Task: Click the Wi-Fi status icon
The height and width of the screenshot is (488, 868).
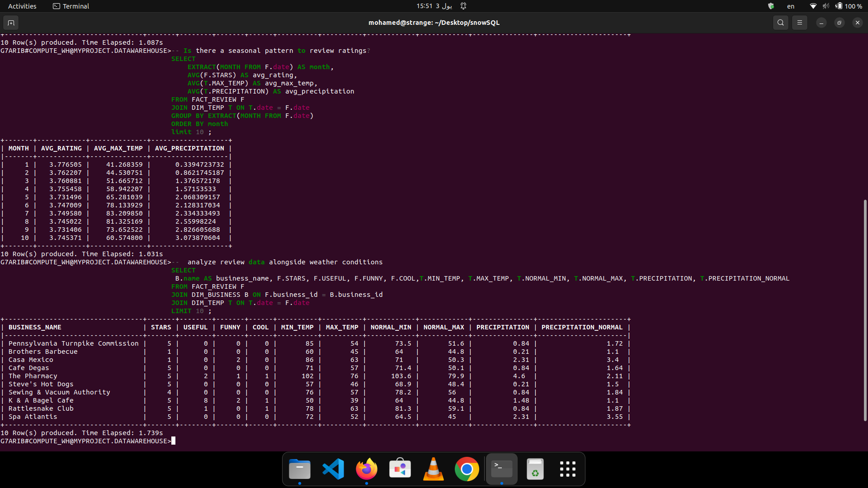Action: 813,6
